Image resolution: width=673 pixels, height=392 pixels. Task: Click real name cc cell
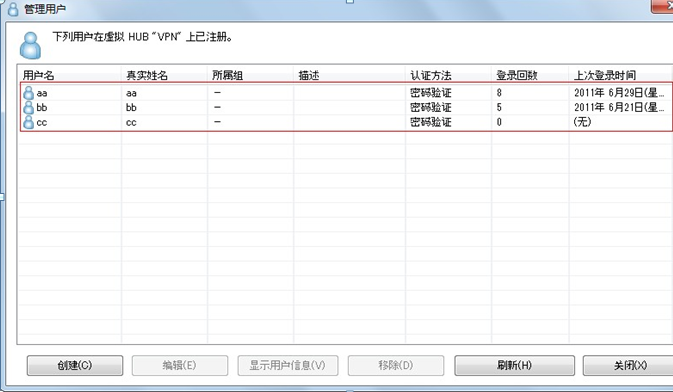pyautogui.click(x=131, y=123)
